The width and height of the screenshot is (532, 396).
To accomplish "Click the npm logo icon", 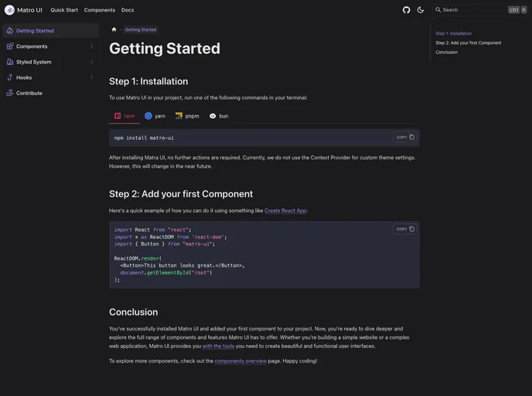I will tap(118, 116).
